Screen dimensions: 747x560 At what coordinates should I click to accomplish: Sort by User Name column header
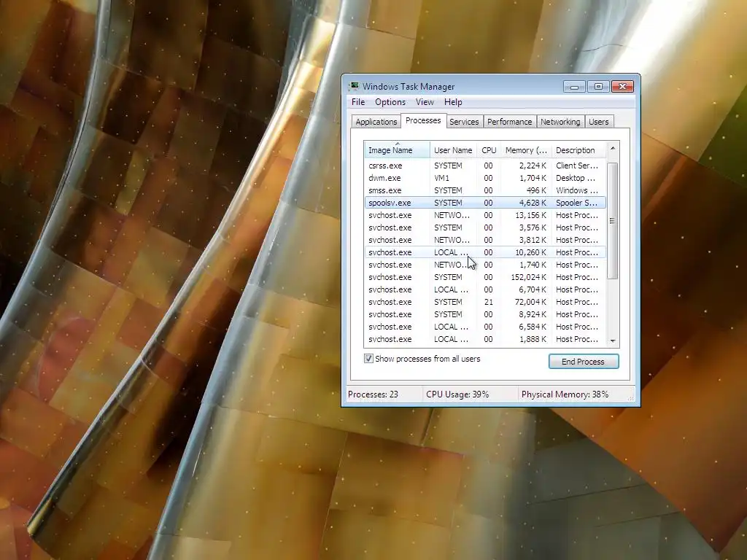click(453, 150)
